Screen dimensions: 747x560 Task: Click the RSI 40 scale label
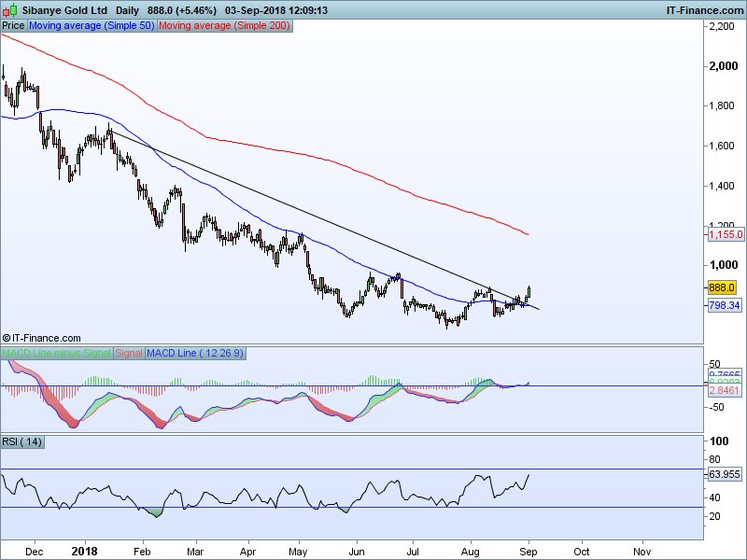(x=715, y=497)
